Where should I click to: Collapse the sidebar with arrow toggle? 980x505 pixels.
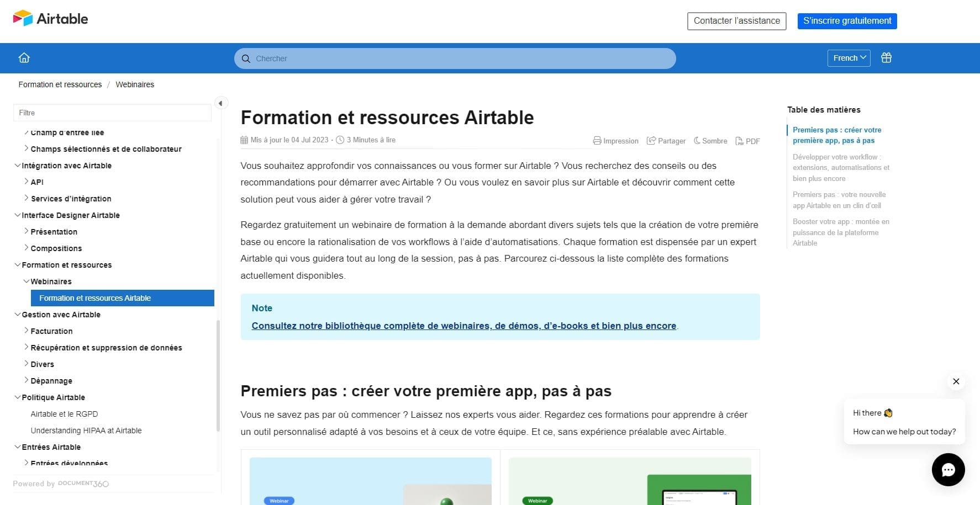tap(220, 103)
